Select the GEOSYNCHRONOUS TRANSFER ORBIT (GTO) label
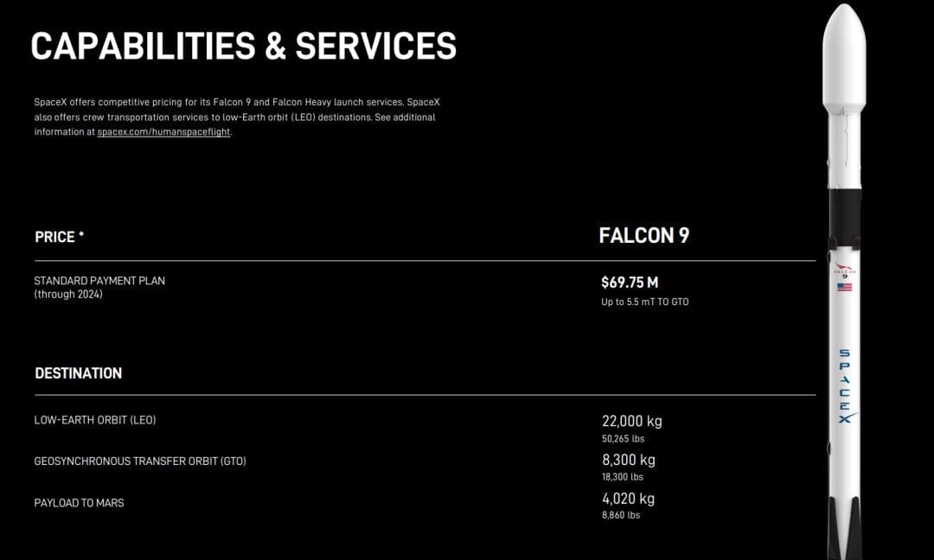Viewport: 934px width, 560px height. tap(140, 461)
